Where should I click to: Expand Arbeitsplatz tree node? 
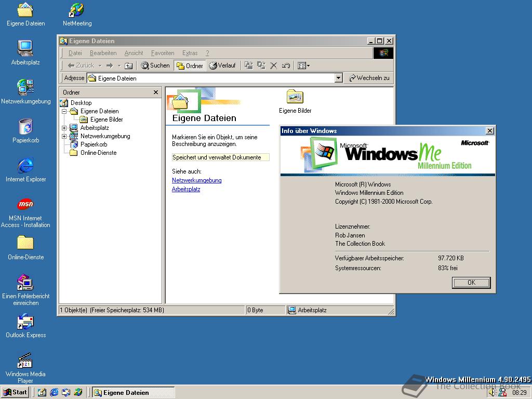coord(64,128)
